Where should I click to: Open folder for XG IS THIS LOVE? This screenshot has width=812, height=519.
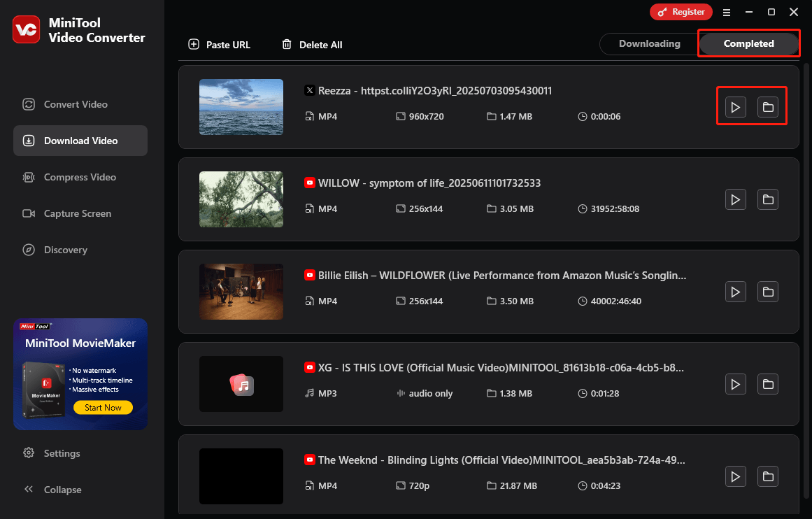(768, 384)
